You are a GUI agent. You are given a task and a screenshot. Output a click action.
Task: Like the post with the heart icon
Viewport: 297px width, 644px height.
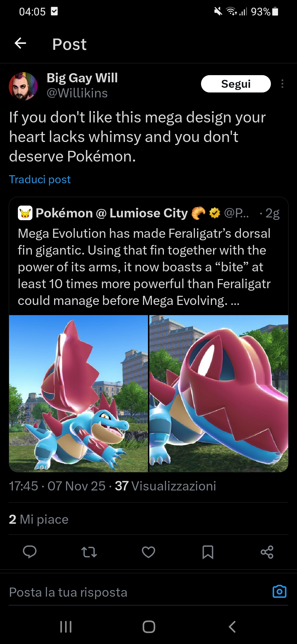pyautogui.click(x=148, y=552)
